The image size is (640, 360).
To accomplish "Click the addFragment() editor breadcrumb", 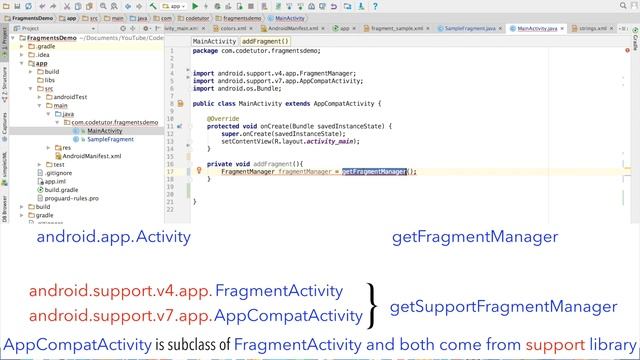I will pyautogui.click(x=265, y=41).
